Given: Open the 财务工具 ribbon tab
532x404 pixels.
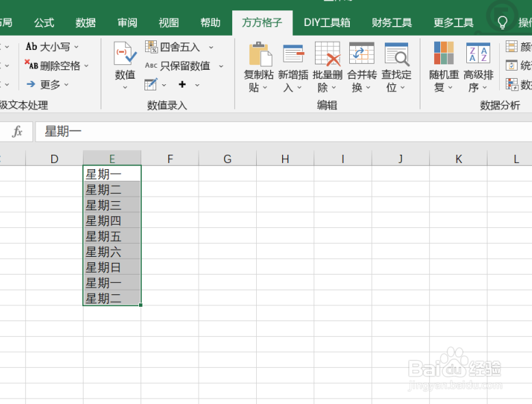Looking at the screenshot, I should (x=392, y=23).
